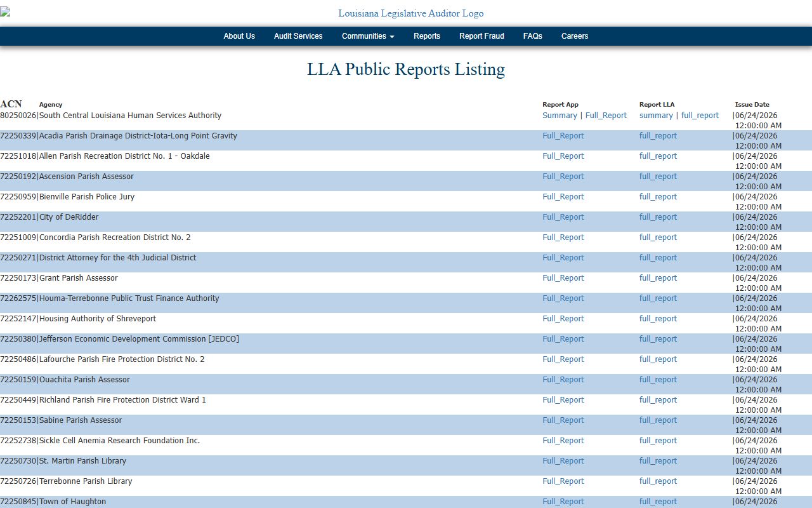Open Report App Full_Report for Houma-Terrebonne Public Trust
Screen dimensions: 812x508
[563, 298]
